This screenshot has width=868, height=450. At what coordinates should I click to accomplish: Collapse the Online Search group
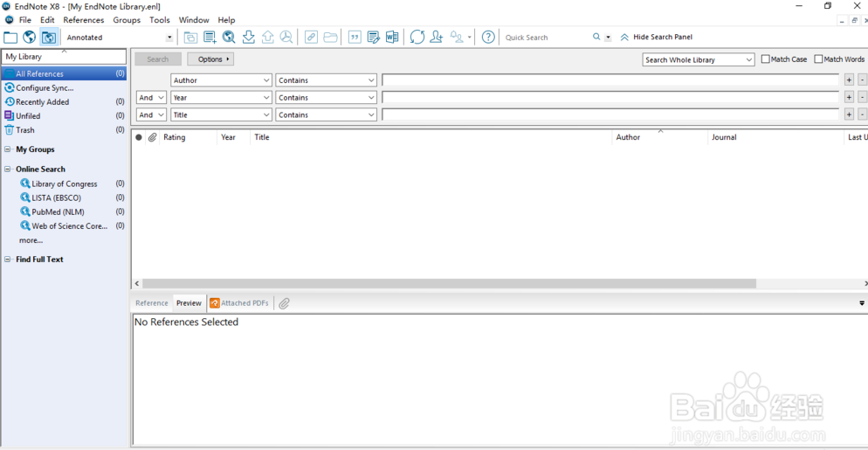click(x=8, y=170)
